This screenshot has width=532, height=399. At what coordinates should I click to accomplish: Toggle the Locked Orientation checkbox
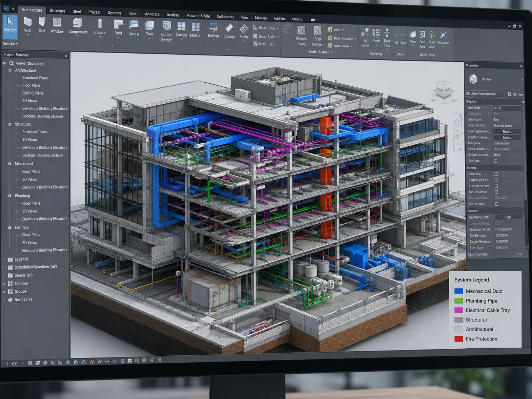pyautogui.click(x=497, y=223)
